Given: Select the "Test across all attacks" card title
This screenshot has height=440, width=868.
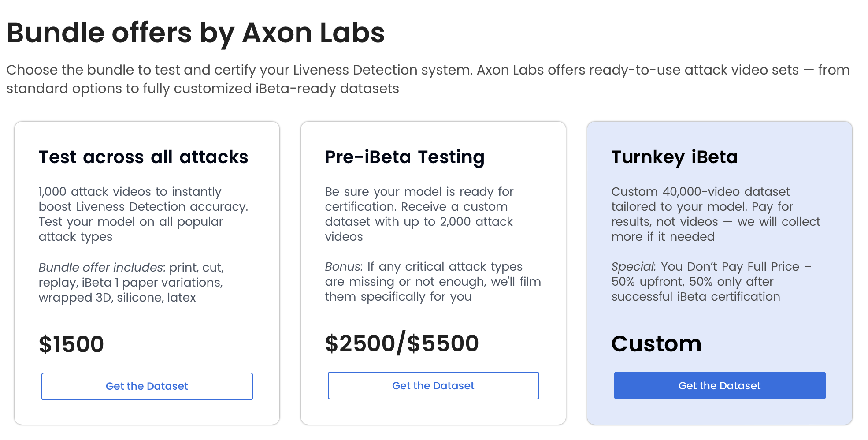Looking at the screenshot, I should coord(143,157).
